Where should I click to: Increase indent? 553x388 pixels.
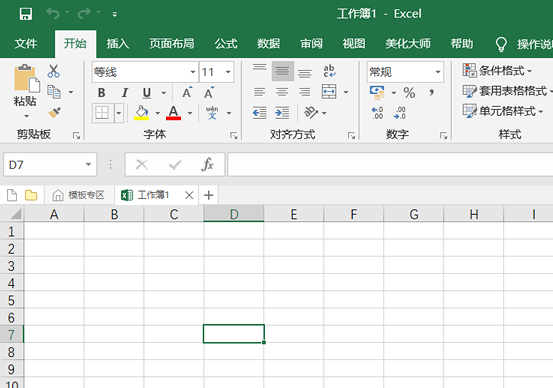(282, 113)
